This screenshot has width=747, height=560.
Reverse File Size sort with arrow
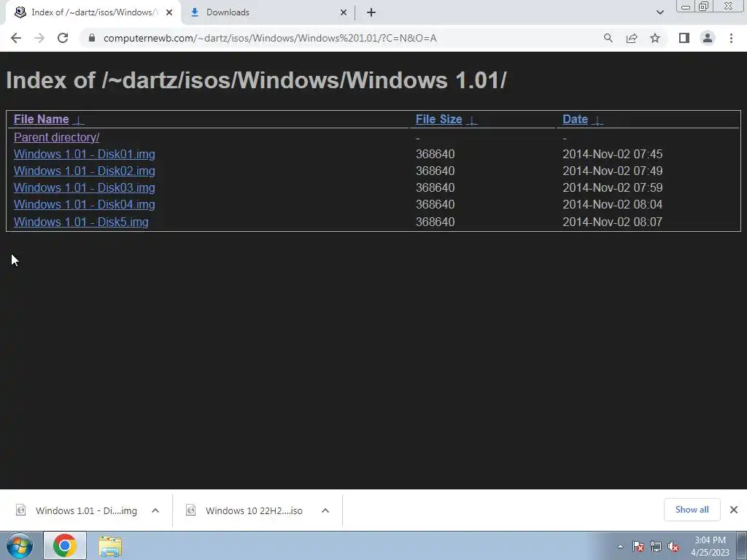(472, 120)
